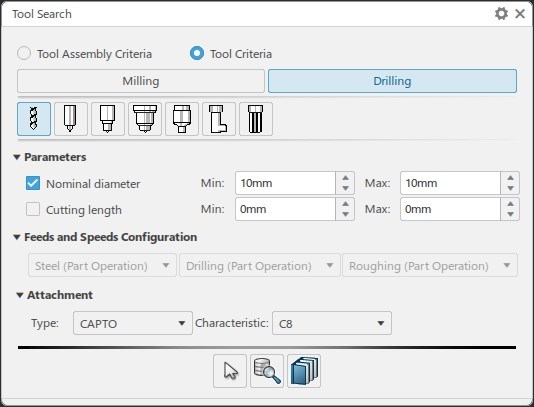Uncheck the Nominal diameter checkbox
This screenshot has width=534, height=407.
pos(33,183)
